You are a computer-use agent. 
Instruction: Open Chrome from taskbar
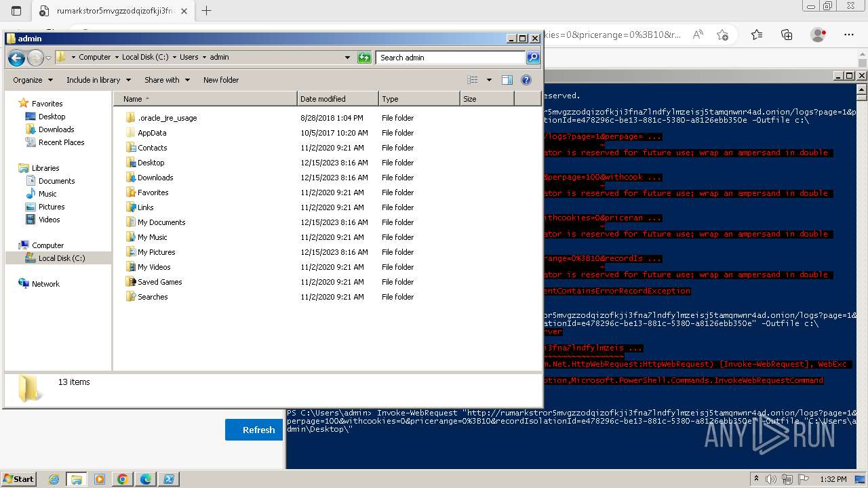(123, 479)
